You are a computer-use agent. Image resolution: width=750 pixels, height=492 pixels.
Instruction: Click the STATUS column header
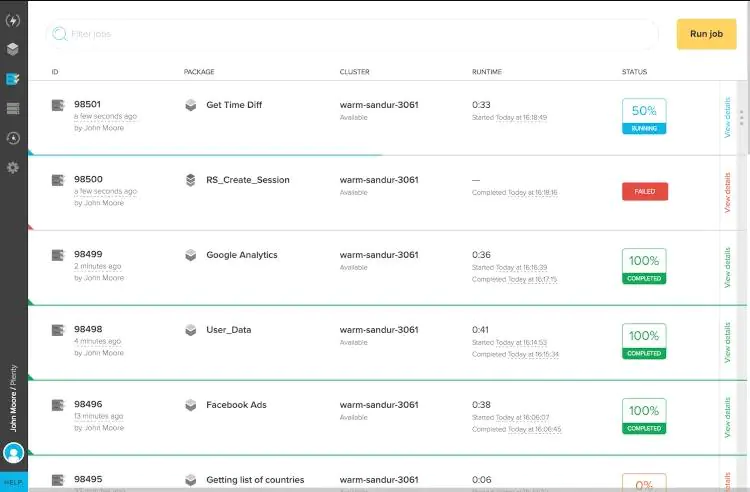tap(634, 72)
